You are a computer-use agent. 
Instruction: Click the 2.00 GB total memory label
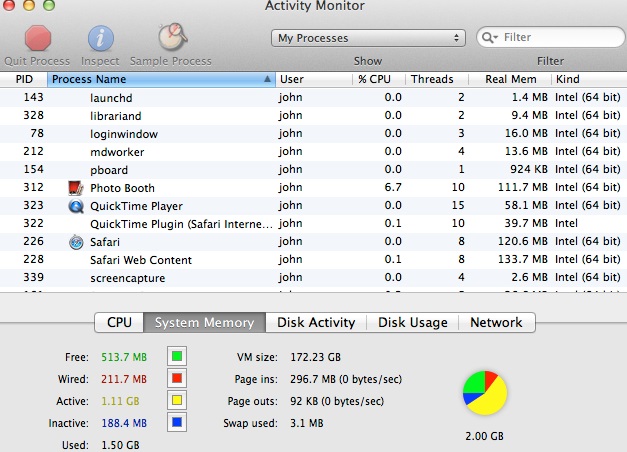click(x=484, y=436)
